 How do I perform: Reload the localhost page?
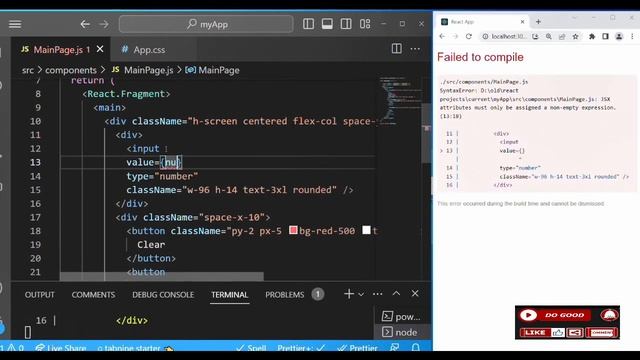(469, 36)
